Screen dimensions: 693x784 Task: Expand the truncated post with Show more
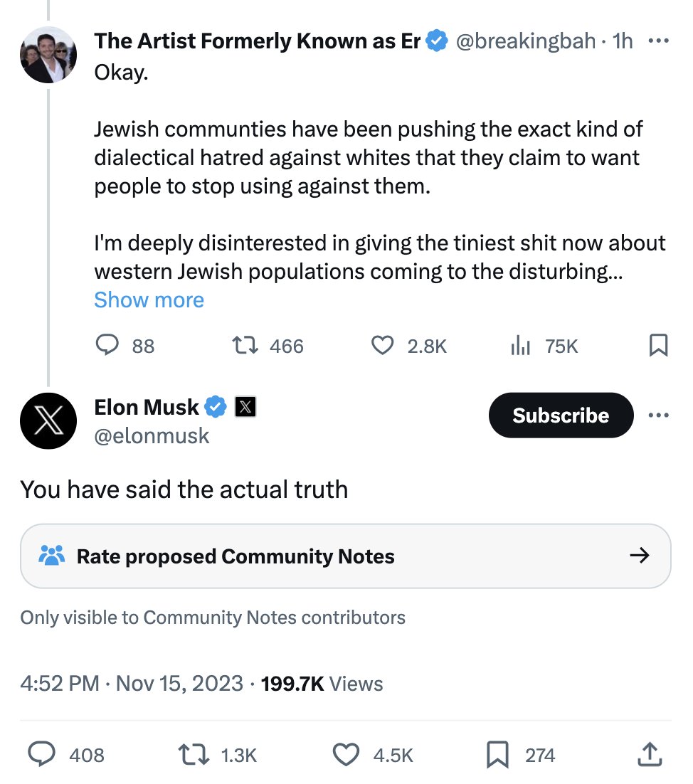(x=149, y=300)
